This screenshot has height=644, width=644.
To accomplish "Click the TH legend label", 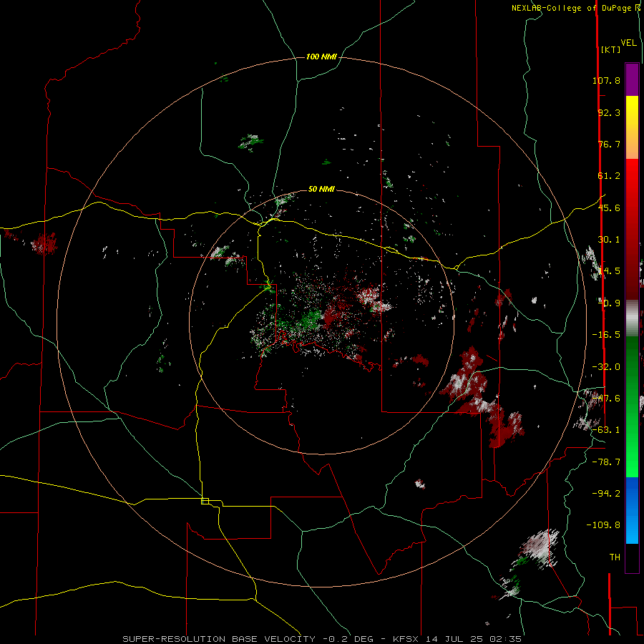I will coord(615,557).
